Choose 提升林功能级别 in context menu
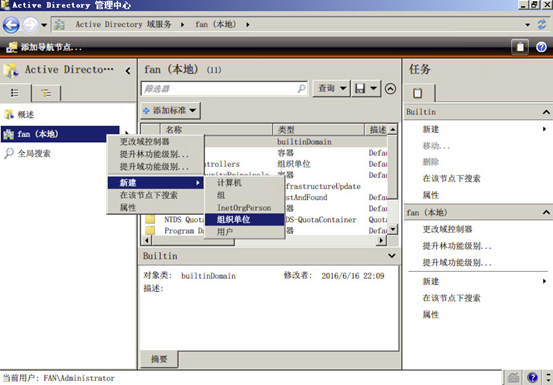Screen dimensions: 553x385 point(155,154)
